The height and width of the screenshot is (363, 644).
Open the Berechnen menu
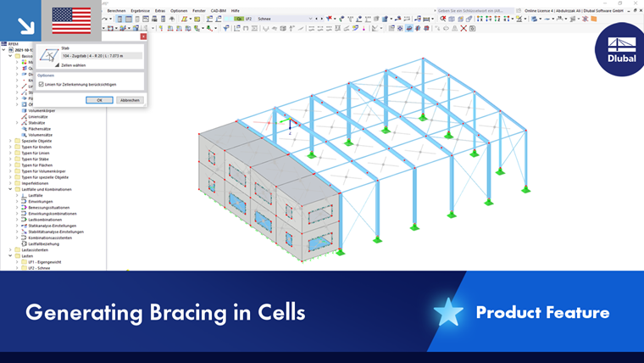[x=116, y=11]
